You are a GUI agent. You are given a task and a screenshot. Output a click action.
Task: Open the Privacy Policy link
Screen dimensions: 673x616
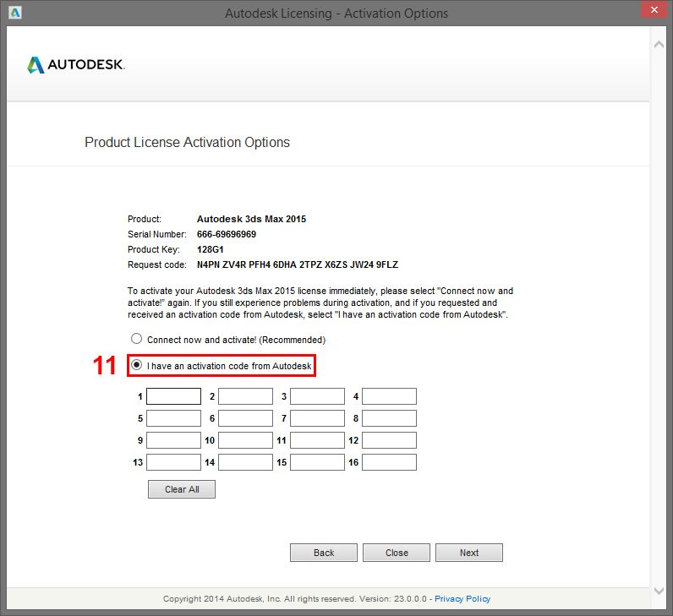462,598
